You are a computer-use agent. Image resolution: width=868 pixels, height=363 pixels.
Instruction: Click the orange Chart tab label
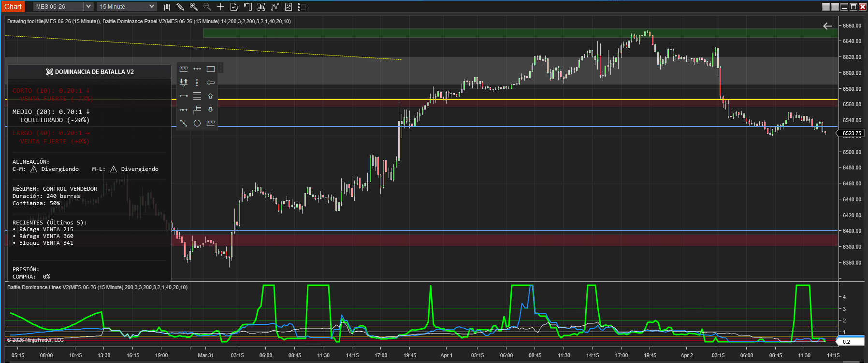[x=13, y=7]
